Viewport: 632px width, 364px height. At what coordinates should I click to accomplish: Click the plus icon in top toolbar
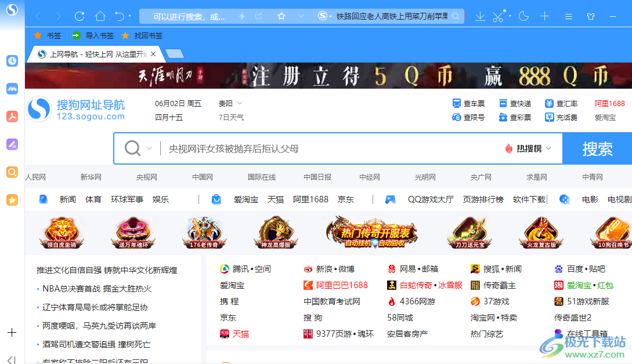(x=544, y=16)
